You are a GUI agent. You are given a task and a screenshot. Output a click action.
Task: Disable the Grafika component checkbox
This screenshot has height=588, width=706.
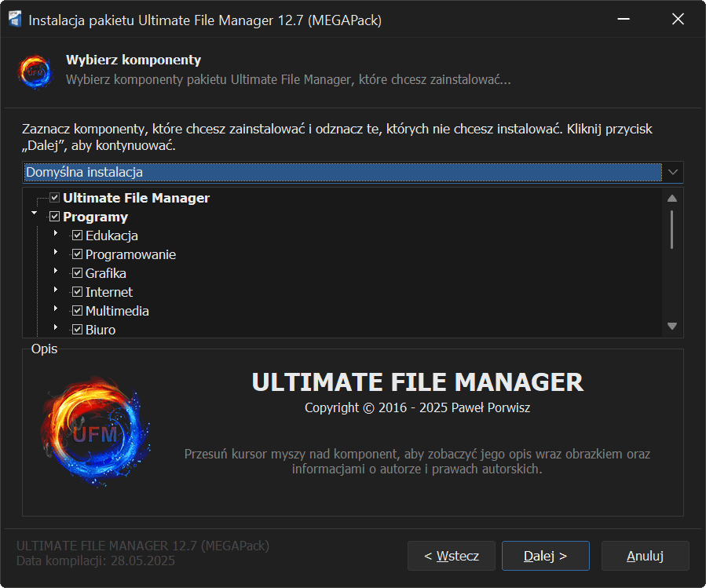pyautogui.click(x=78, y=273)
